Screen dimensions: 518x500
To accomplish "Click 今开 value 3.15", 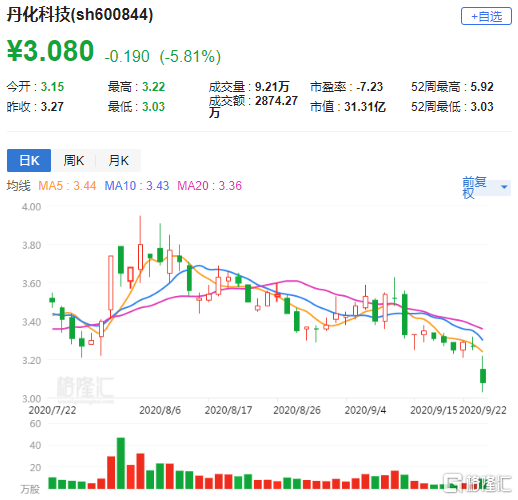I will coord(52,87).
